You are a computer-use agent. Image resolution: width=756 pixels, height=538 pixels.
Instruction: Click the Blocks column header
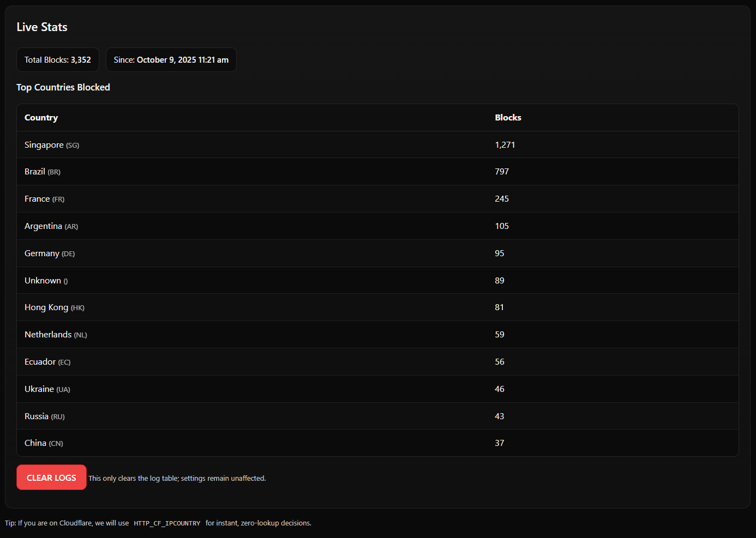coord(508,118)
